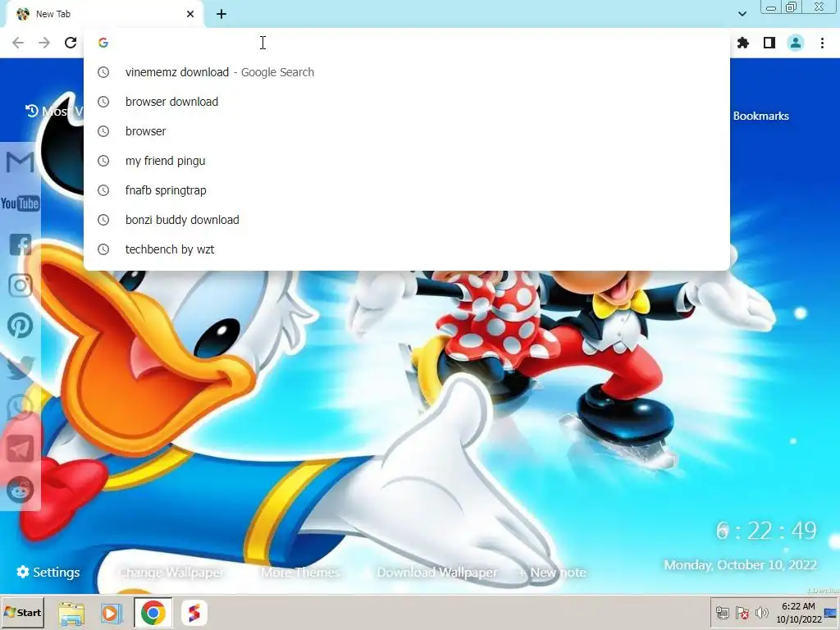Click Change Wallpaper
The height and width of the screenshot is (630, 840).
pyautogui.click(x=171, y=573)
